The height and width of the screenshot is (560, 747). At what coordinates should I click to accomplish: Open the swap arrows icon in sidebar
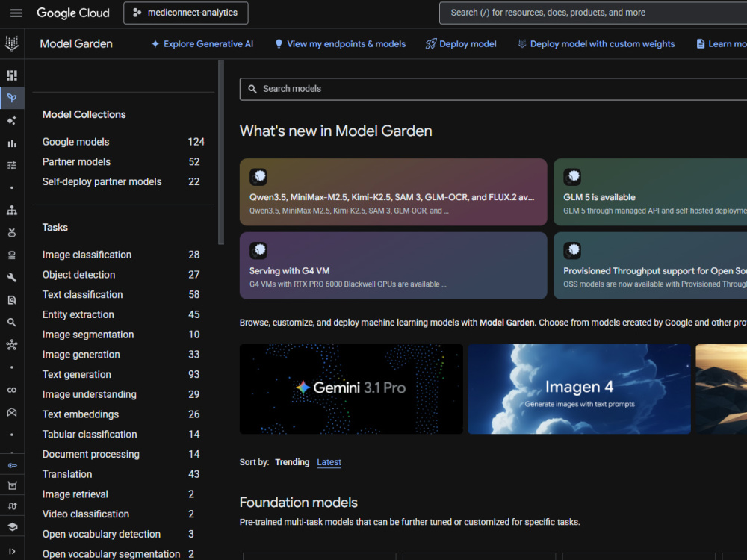[12, 506]
